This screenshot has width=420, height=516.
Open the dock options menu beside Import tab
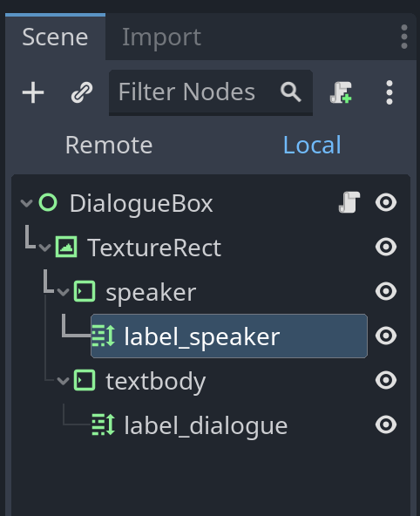(404, 37)
